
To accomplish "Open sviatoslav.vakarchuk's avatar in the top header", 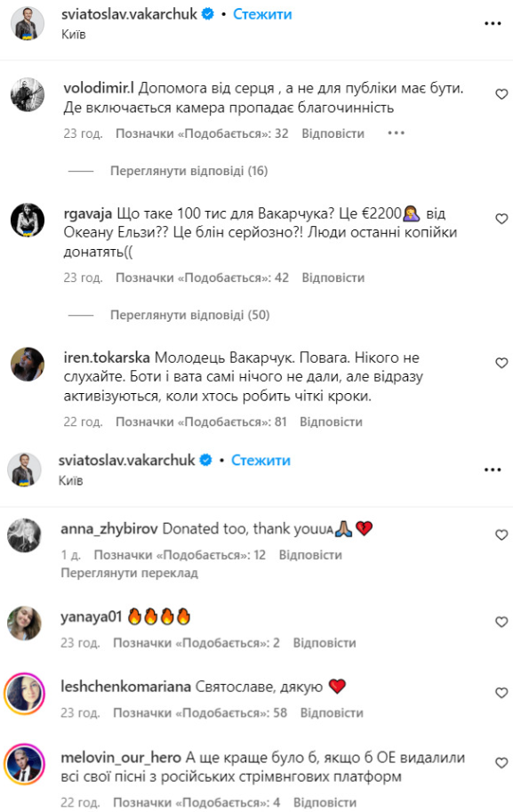I will click(x=27, y=24).
